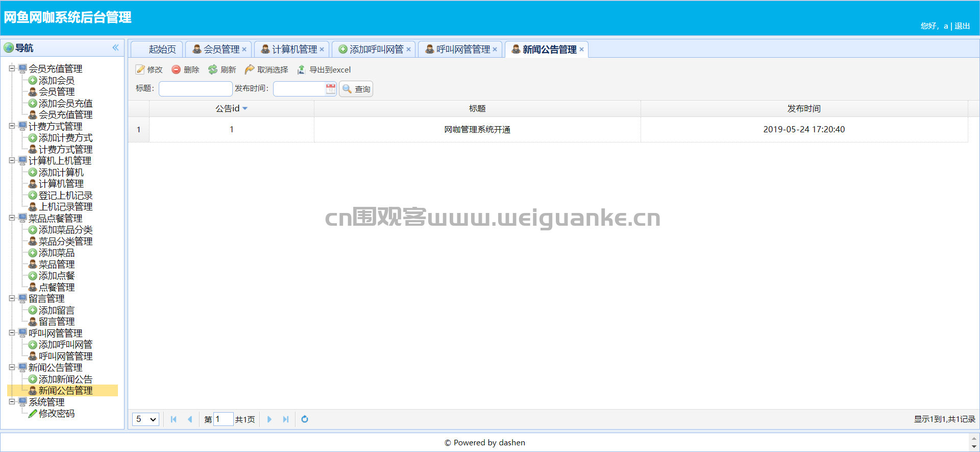Collapse the 计费方式管理 tree node

[x=12, y=126]
